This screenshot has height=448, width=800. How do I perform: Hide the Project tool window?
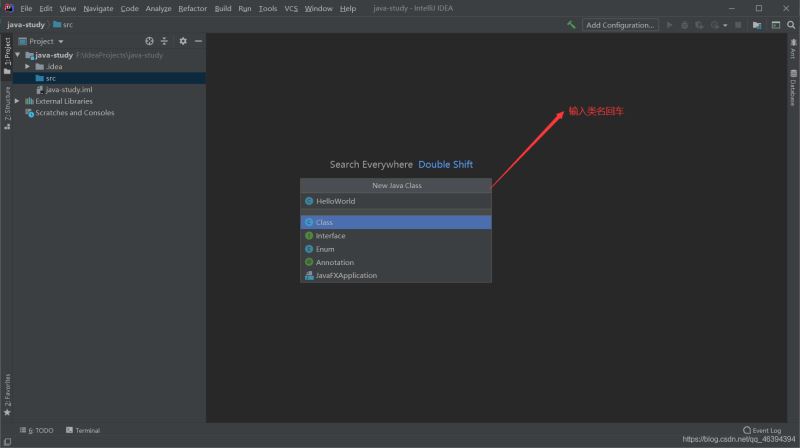(x=198, y=41)
